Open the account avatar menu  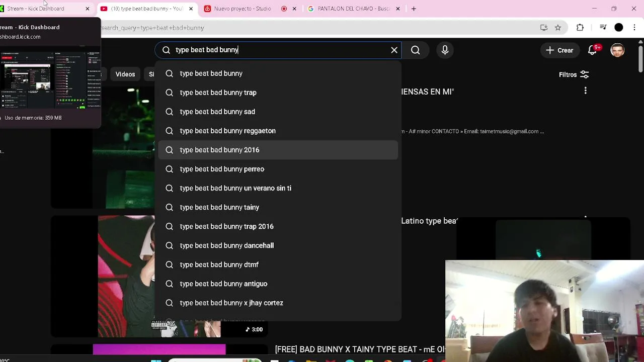point(617,50)
